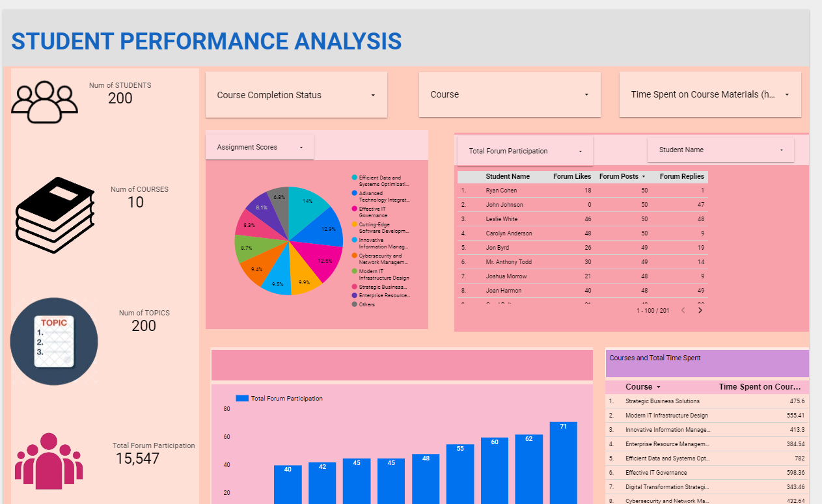Sort by Forum Likes column header
This screenshot has height=504, width=822.
(572, 176)
